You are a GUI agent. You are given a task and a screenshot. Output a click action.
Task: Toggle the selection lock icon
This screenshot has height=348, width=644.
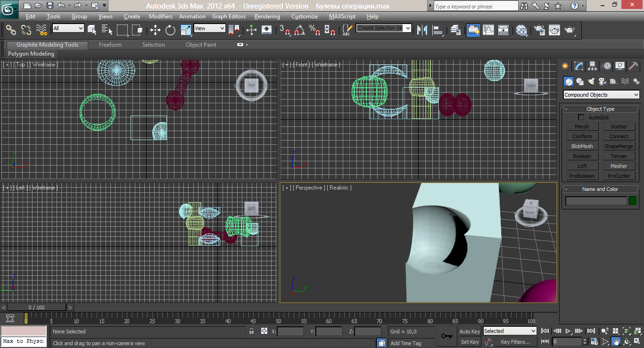pos(252,331)
